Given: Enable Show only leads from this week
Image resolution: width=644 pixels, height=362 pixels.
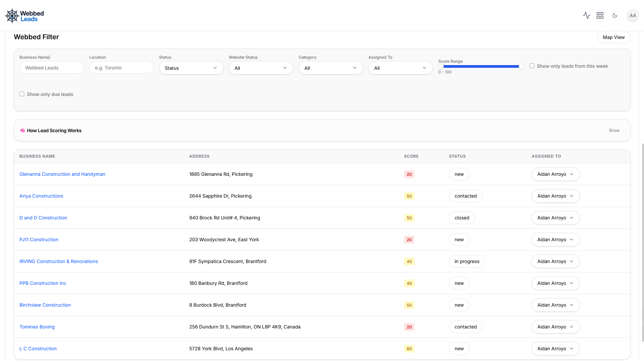Looking at the screenshot, I should click(532, 66).
